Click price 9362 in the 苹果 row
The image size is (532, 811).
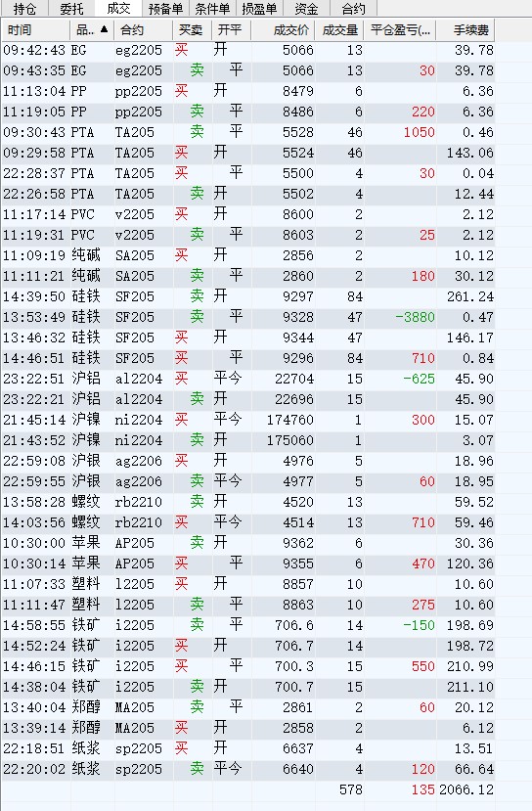pyautogui.click(x=298, y=543)
